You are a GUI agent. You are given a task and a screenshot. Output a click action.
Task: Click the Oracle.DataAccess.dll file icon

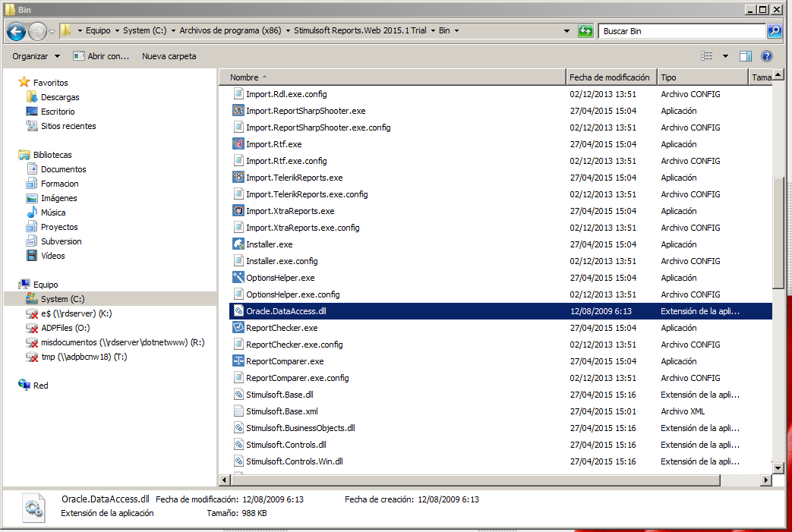tap(238, 311)
